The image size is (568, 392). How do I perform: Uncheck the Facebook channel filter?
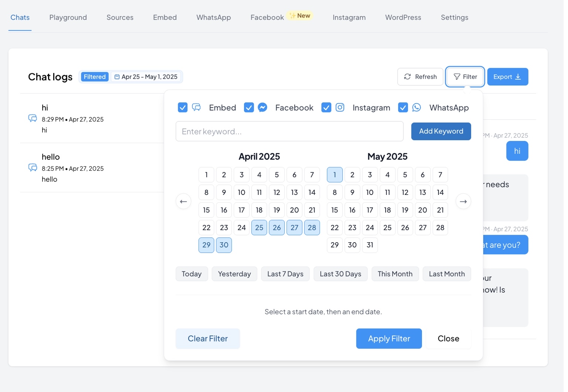pyautogui.click(x=249, y=108)
